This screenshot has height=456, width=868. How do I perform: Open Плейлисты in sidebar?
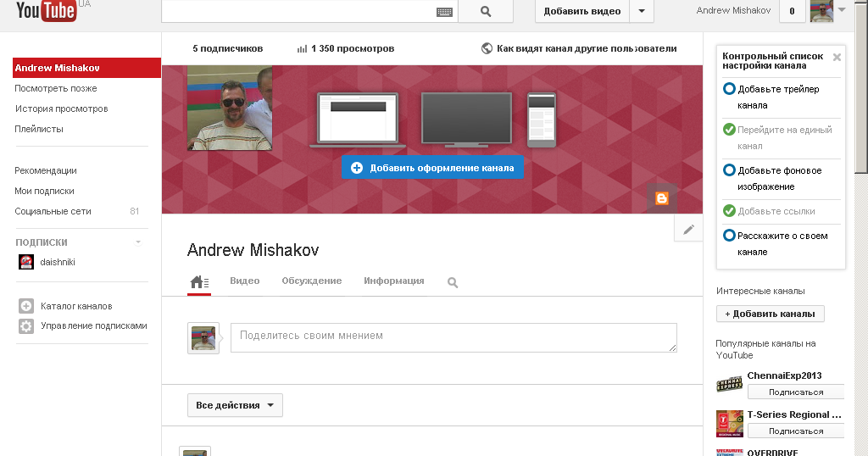click(39, 129)
